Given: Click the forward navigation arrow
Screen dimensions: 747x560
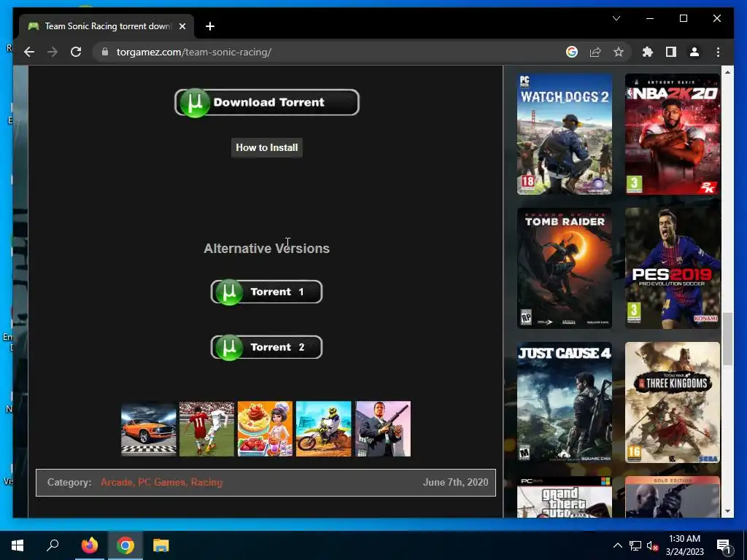Looking at the screenshot, I should point(53,52).
